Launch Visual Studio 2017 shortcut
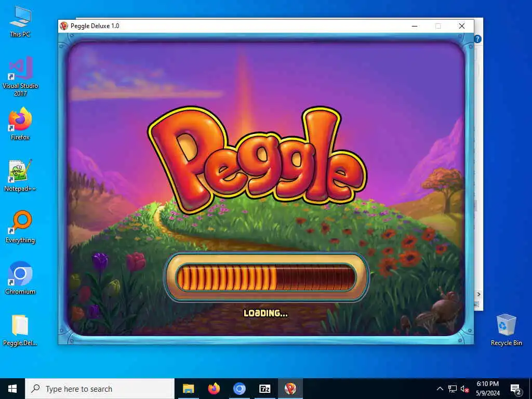The width and height of the screenshot is (532, 399). click(x=20, y=76)
